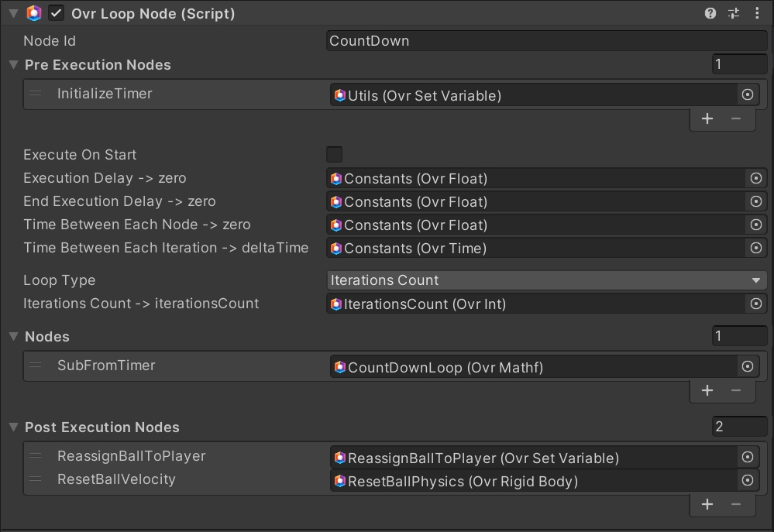
Task: Add element to Pre Execution Nodes list
Action: pos(707,118)
